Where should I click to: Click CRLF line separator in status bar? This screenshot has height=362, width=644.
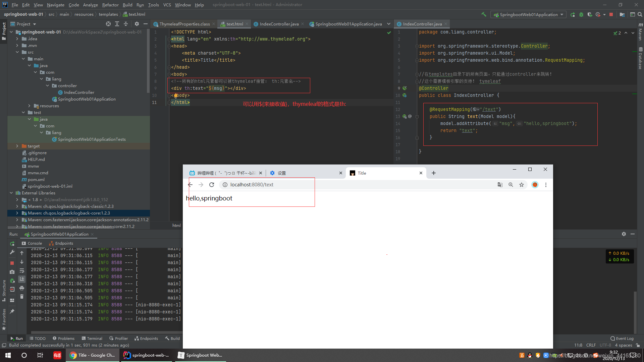tap(591, 345)
